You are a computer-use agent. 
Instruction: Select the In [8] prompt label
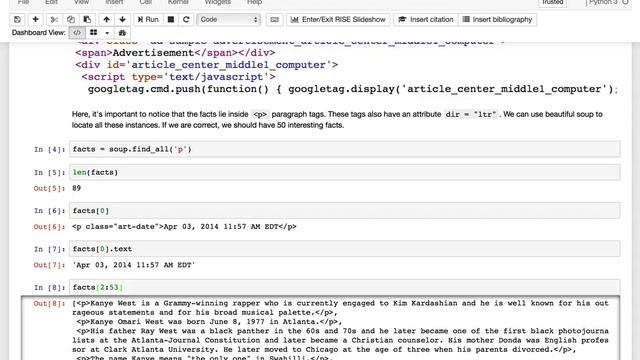(49, 287)
